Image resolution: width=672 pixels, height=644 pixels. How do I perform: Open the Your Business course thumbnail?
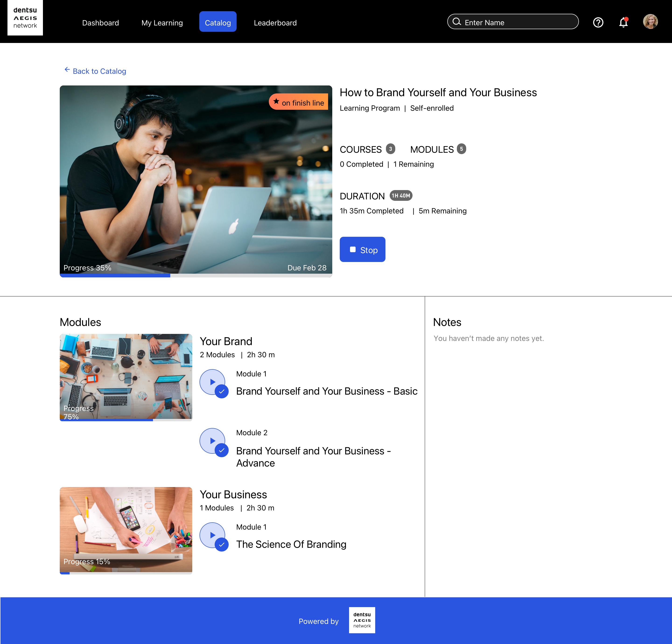click(126, 531)
